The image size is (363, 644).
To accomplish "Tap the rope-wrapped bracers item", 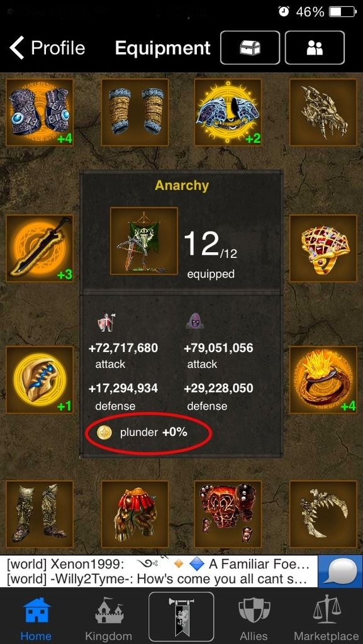I will click(x=135, y=112).
